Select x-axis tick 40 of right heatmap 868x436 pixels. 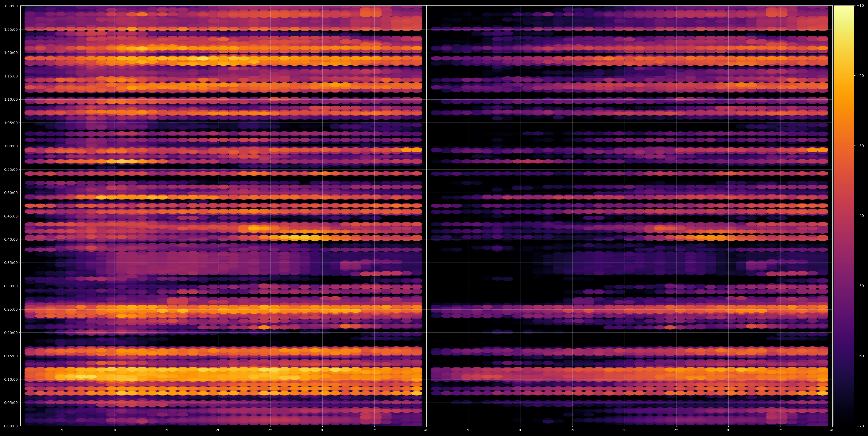pos(832,430)
